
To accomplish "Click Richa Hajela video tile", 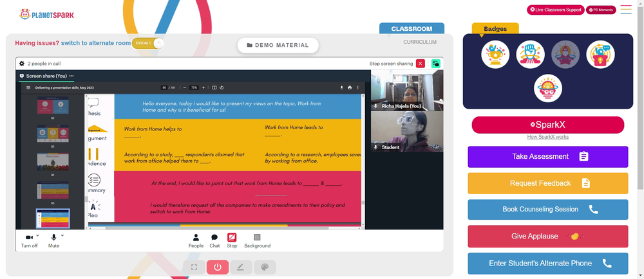I will pyautogui.click(x=407, y=90).
